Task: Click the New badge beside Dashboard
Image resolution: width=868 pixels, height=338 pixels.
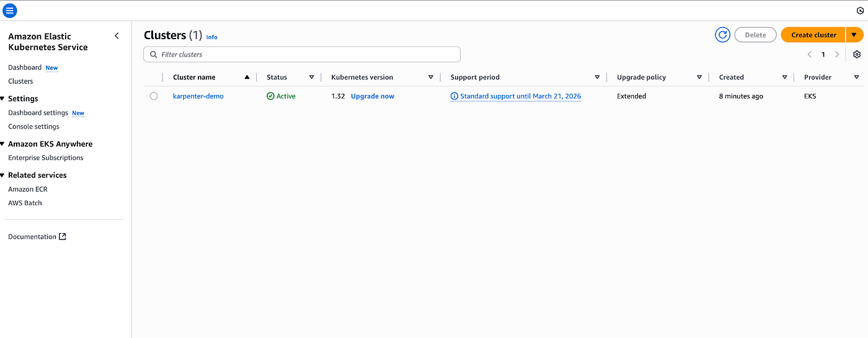Action: point(51,68)
